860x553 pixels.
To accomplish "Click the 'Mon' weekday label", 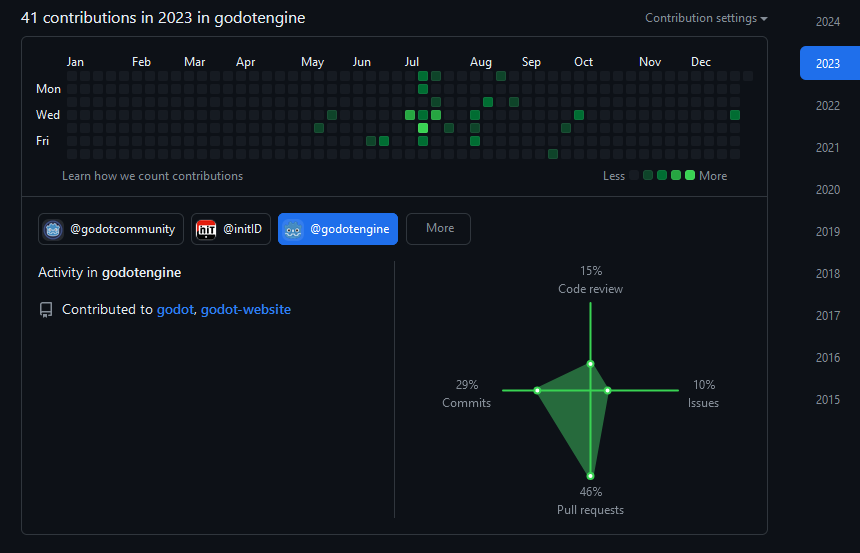I will coord(48,89).
